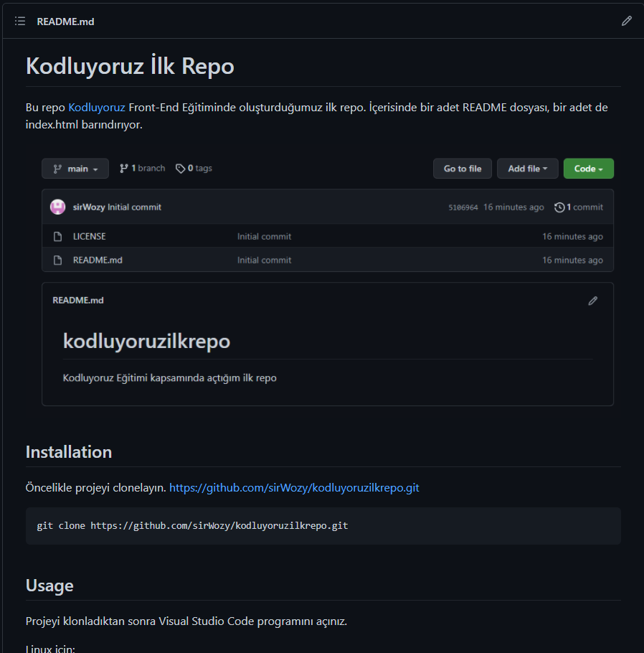
Task: Open the sirWozy username link
Action: (x=89, y=207)
